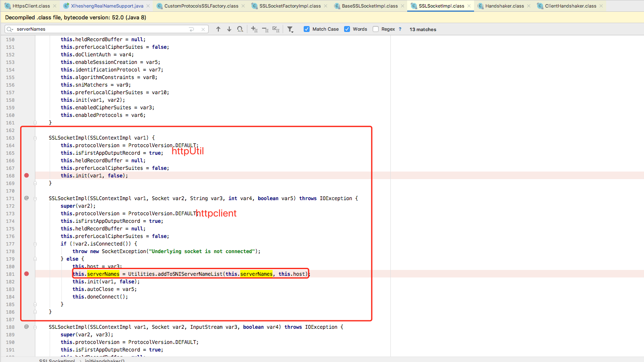Open the search filter options dropdown

click(290, 29)
